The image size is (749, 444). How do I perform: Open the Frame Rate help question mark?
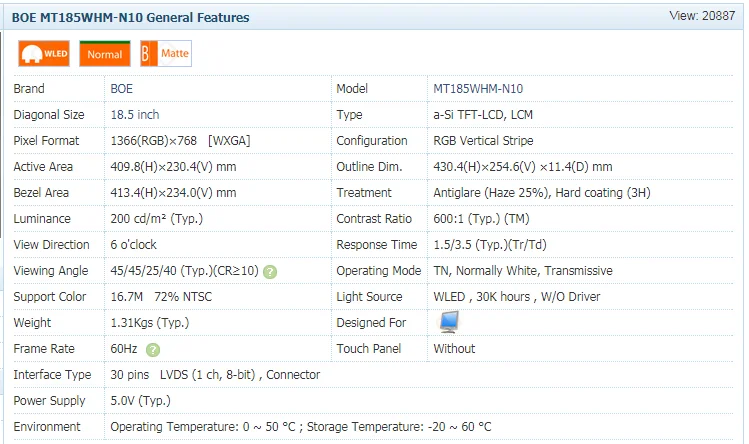coord(153,349)
